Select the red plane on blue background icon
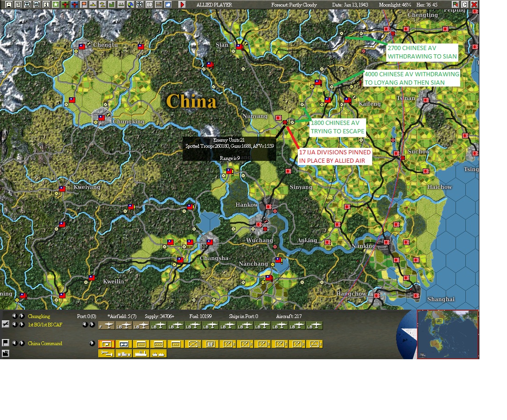 point(74,5)
